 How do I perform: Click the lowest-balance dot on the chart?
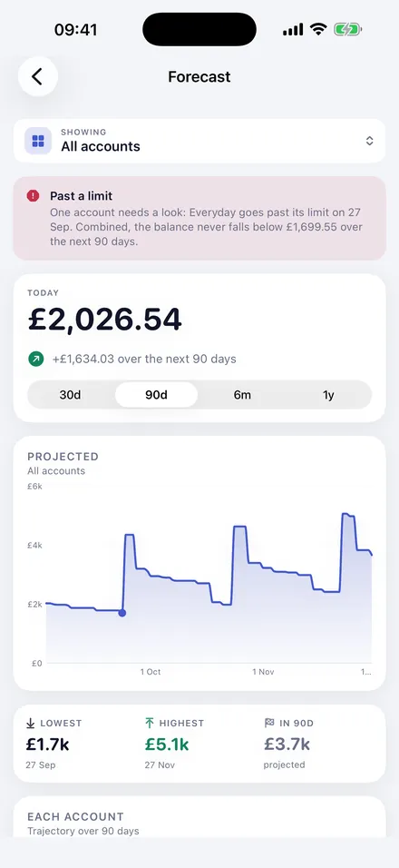(x=122, y=613)
